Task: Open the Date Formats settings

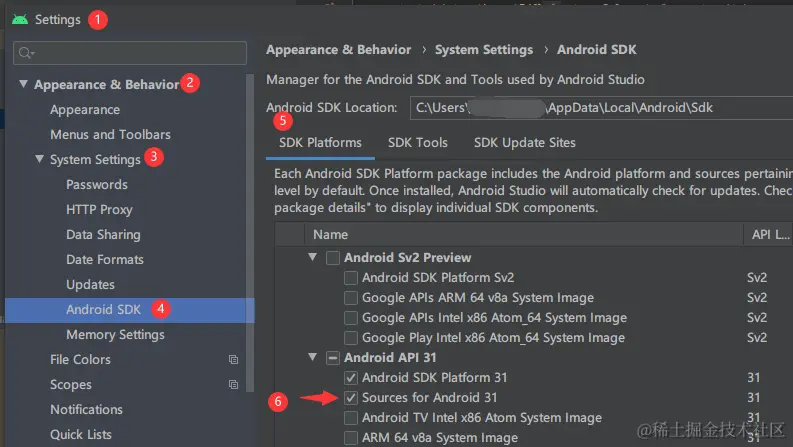Action: (x=105, y=259)
